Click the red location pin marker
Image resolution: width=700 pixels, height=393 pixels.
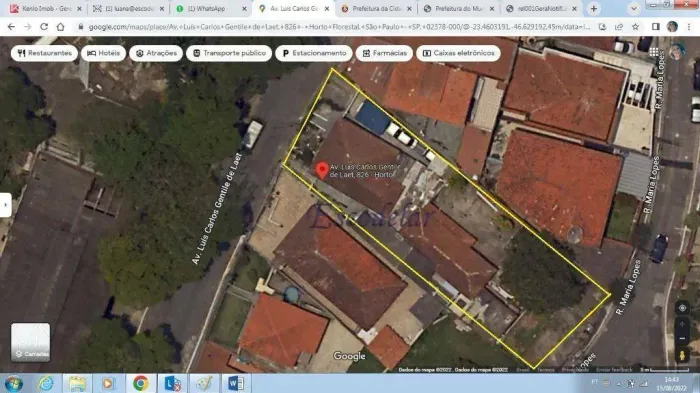pyautogui.click(x=322, y=171)
